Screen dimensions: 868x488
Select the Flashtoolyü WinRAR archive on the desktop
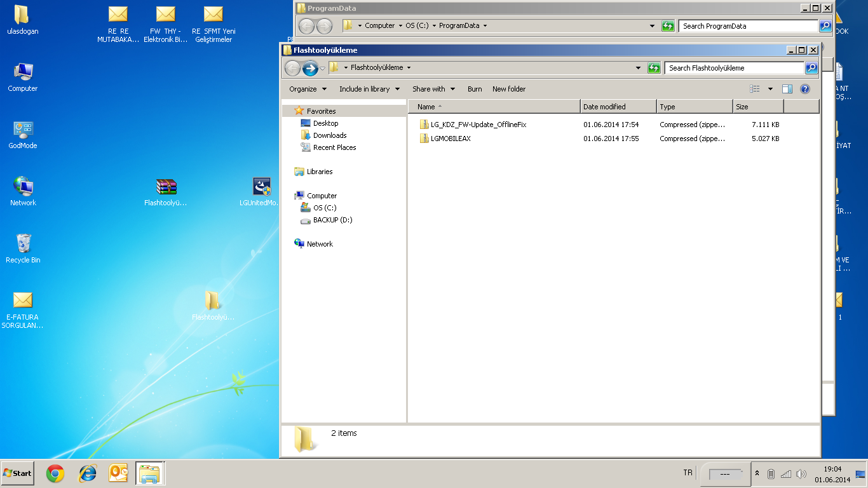[166, 192]
